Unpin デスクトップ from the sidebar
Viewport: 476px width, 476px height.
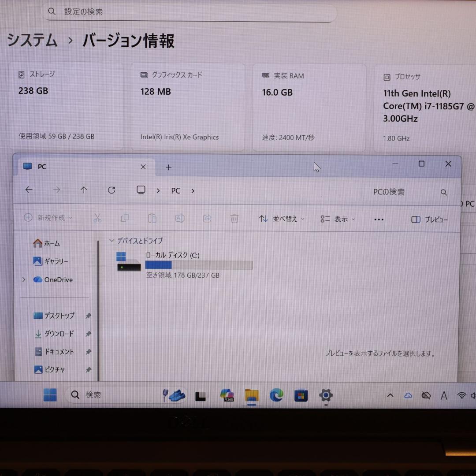pos(89,316)
